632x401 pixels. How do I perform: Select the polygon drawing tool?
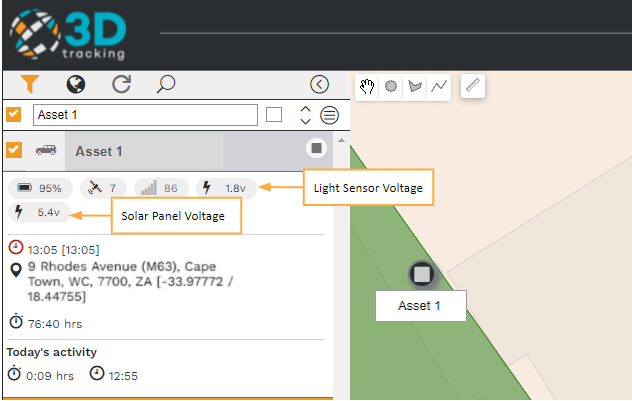click(x=415, y=86)
